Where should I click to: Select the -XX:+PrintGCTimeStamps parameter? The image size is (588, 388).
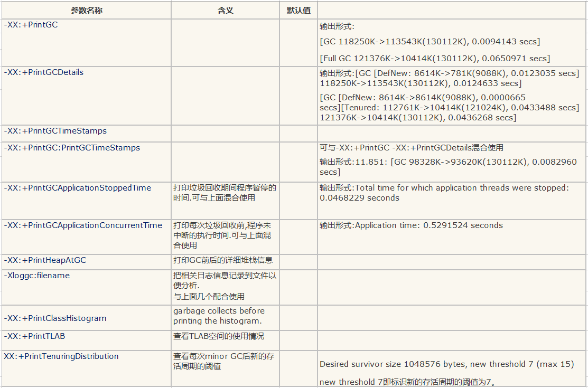[50, 131]
